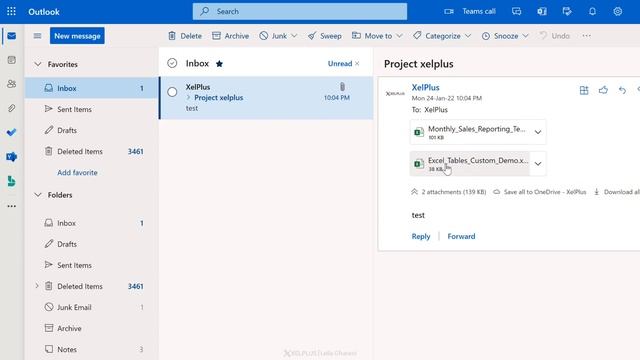
Task: Open the Junk dropdown arrow
Action: [294, 36]
